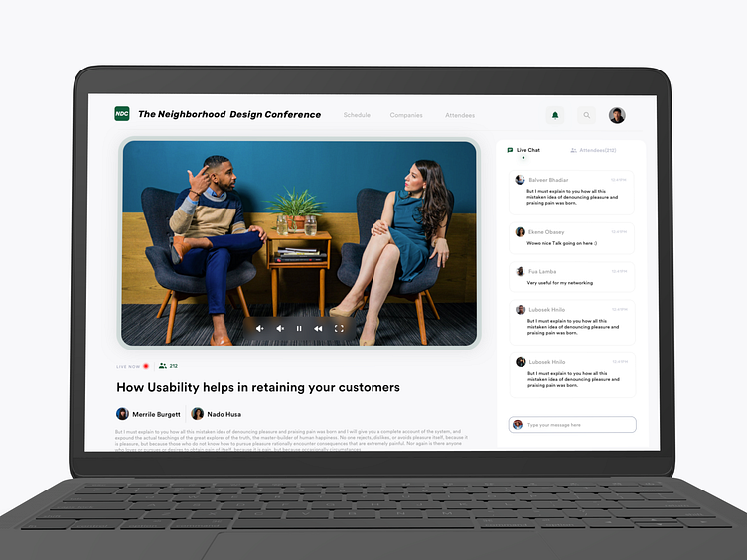Open the Companies nav item
Image resolution: width=747 pixels, height=560 pixels.
click(x=406, y=115)
